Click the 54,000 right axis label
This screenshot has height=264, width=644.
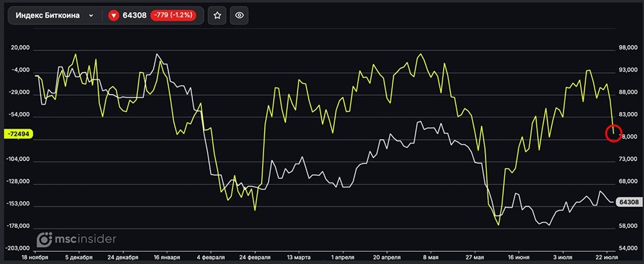click(x=627, y=249)
